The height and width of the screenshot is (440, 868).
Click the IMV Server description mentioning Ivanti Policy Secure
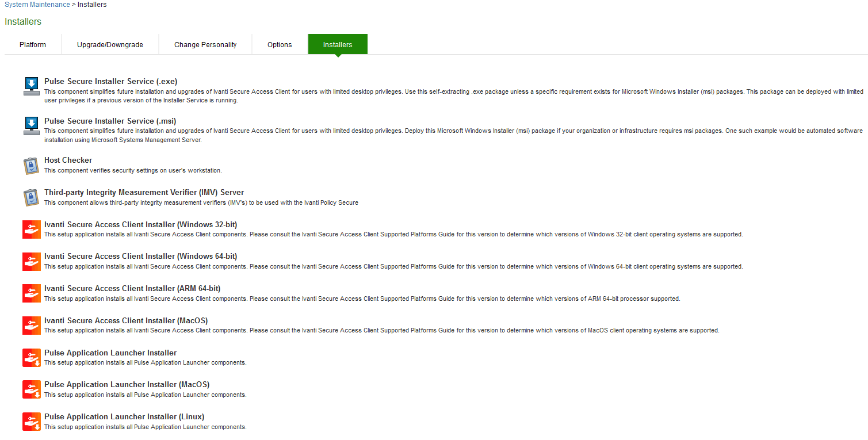[201, 202]
